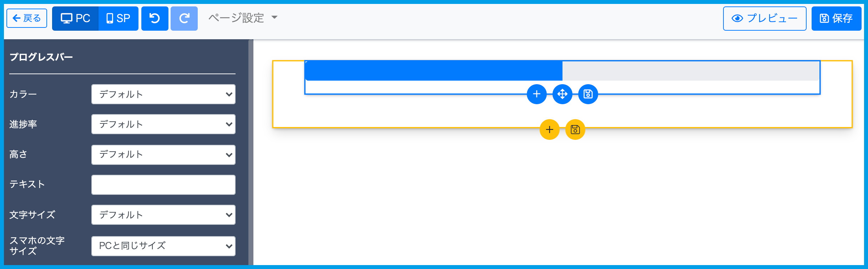Click the redo arrow icon

184,18
